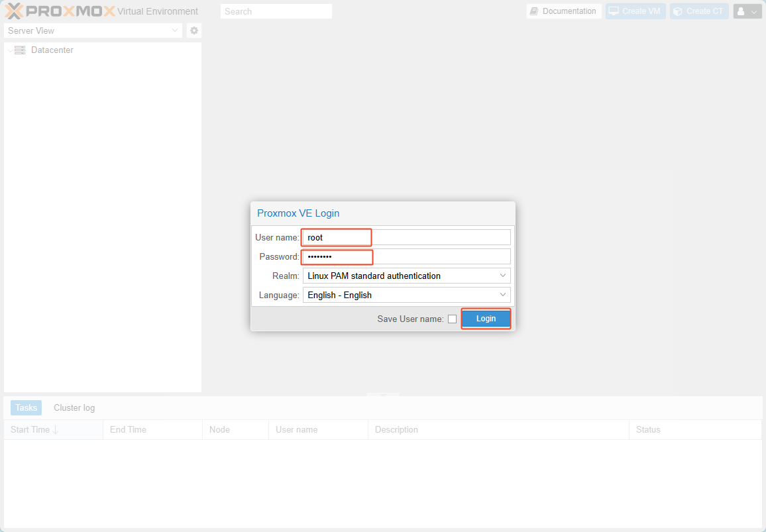The image size is (766, 532).
Task: Click the End Time column header
Action: (x=153, y=430)
